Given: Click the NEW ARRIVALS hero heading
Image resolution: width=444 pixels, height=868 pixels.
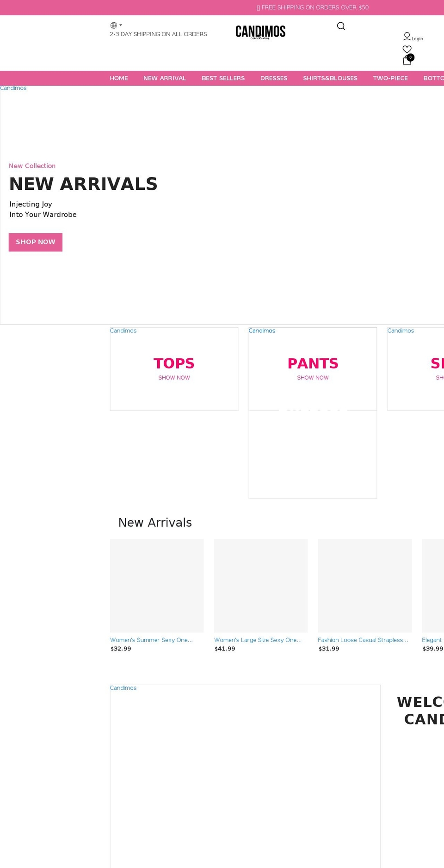Looking at the screenshot, I should point(83,184).
